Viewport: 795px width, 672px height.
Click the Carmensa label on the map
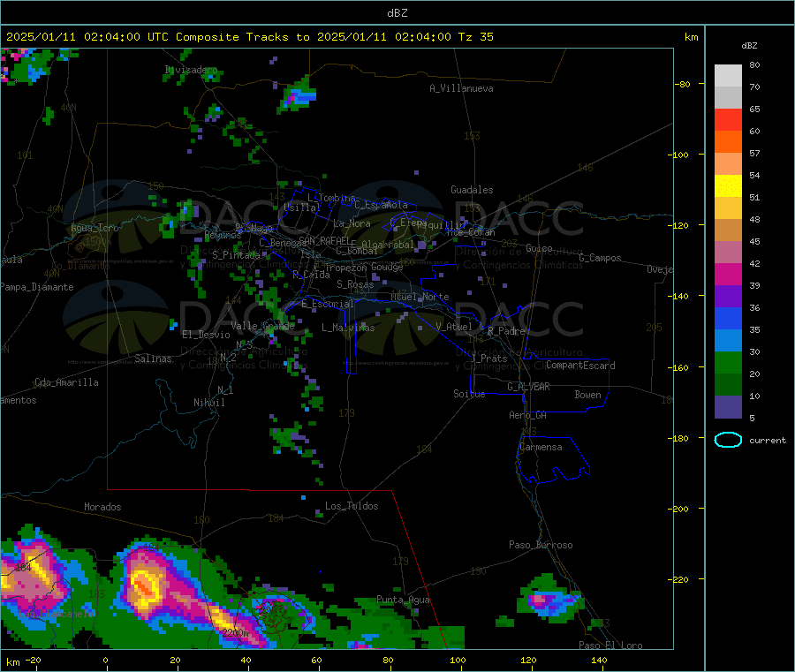[541, 447]
